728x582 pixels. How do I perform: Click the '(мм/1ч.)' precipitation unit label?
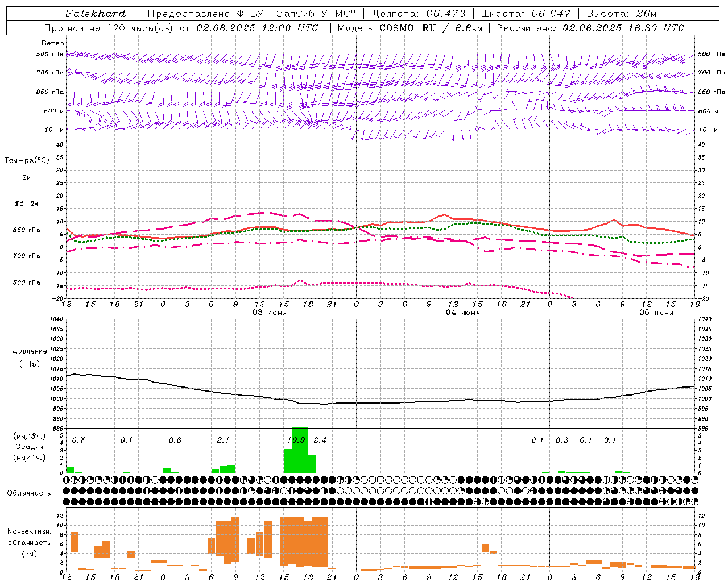[29, 458]
